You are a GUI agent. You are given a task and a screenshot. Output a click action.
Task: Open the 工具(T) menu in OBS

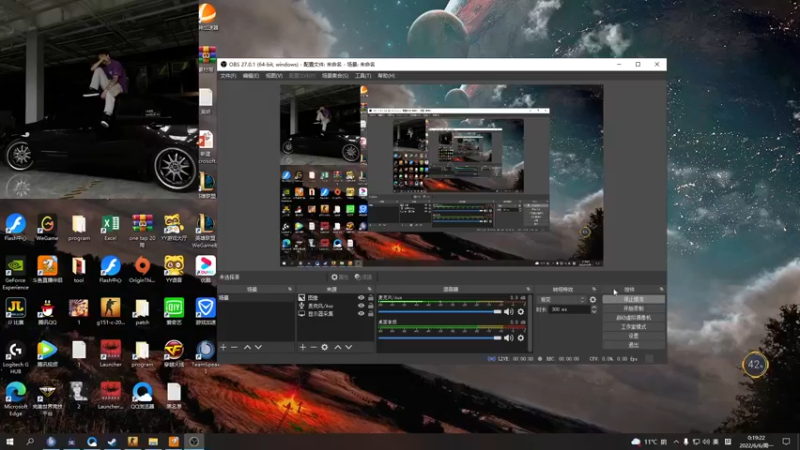[x=363, y=76]
